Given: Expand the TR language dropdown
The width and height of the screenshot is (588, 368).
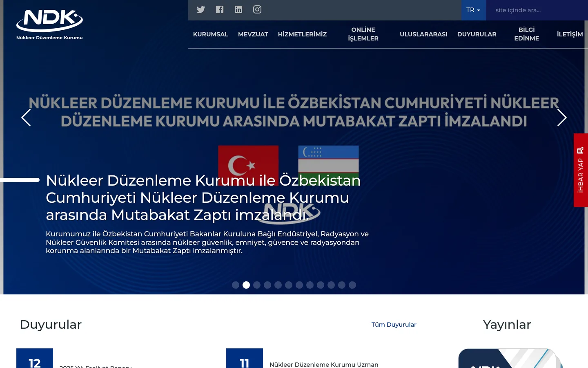Looking at the screenshot, I should coord(473,10).
